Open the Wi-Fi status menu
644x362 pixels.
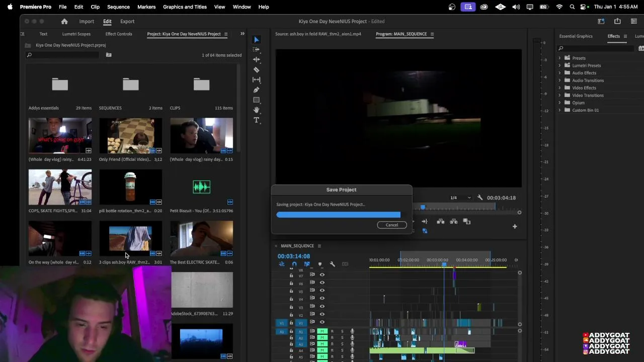pyautogui.click(x=559, y=7)
